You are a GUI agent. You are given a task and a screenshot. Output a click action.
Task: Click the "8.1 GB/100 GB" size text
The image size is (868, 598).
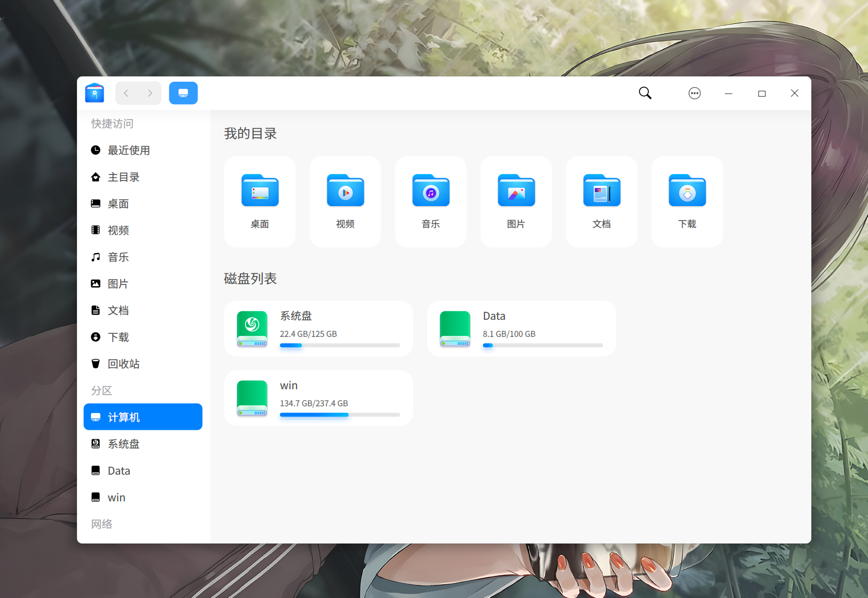click(x=509, y=334)
